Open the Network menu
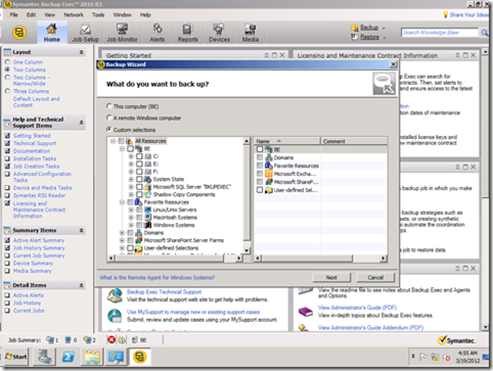 (x=74, y=15)
